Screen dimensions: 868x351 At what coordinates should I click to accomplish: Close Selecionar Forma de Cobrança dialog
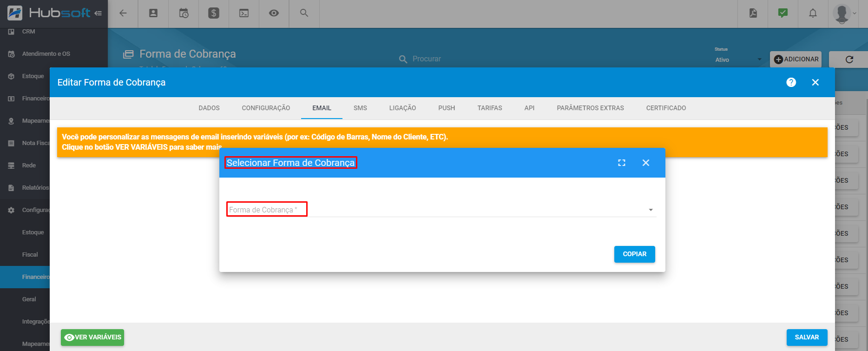pos(646,163)
